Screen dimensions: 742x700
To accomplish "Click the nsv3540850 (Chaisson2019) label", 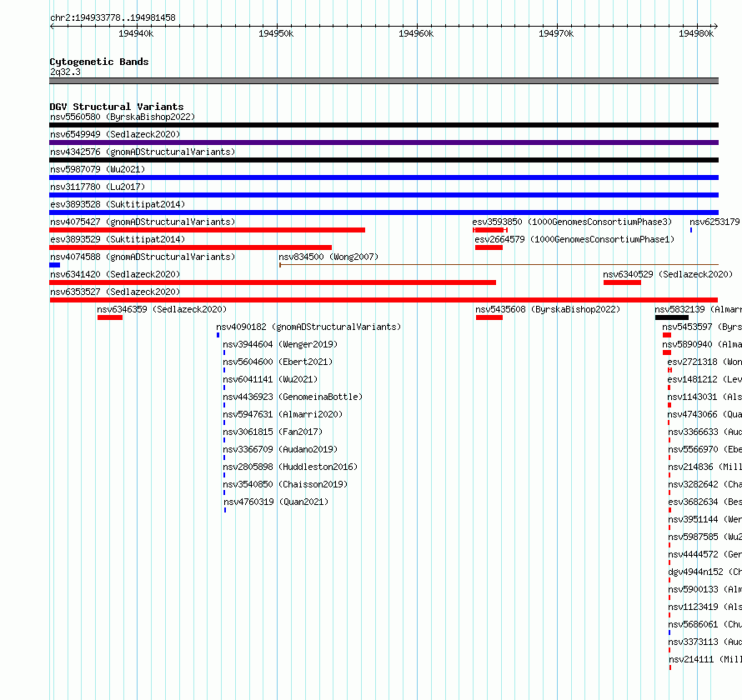I will 285,484.
